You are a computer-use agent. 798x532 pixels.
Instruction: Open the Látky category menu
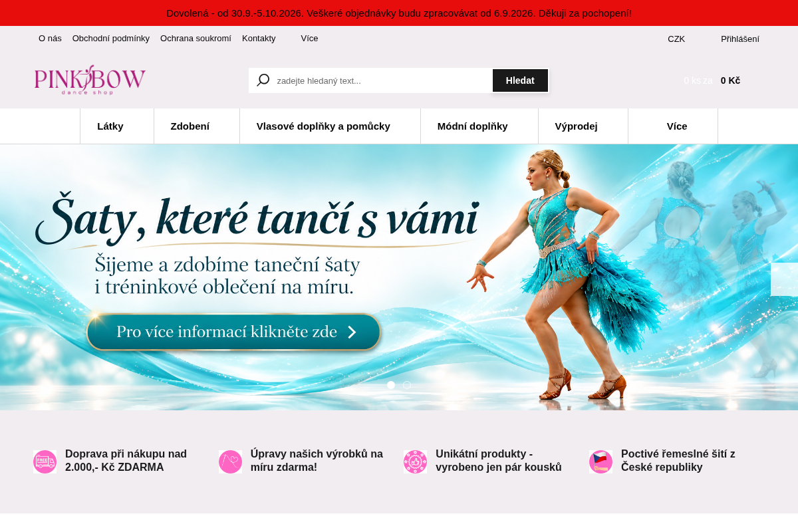click(110, 126)
